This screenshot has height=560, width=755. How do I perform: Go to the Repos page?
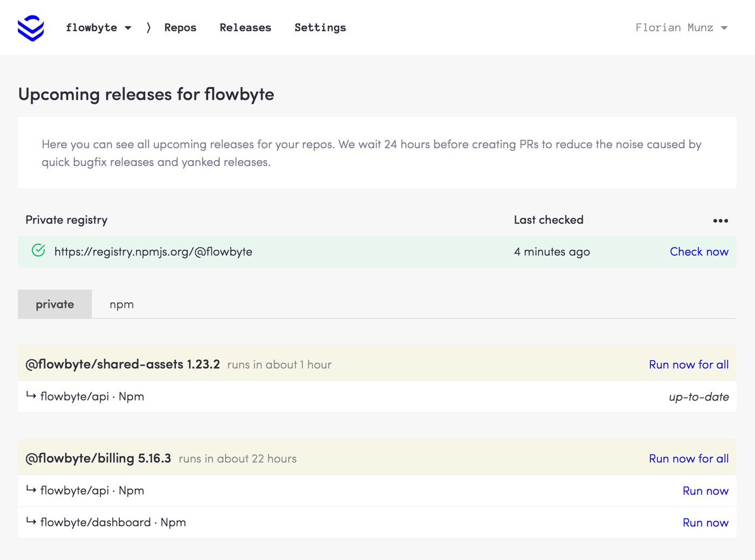coord(180,28)
